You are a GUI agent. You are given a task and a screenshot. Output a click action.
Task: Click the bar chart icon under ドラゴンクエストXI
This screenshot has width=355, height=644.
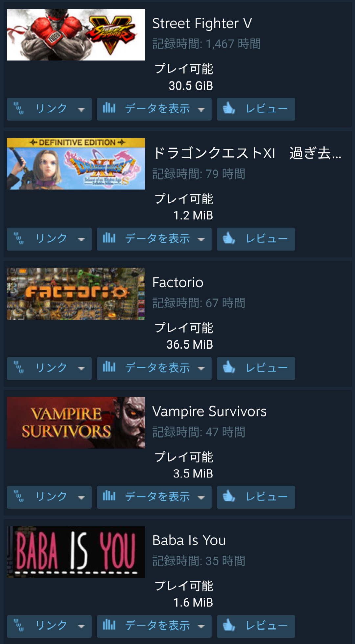(x=109, y=237)
